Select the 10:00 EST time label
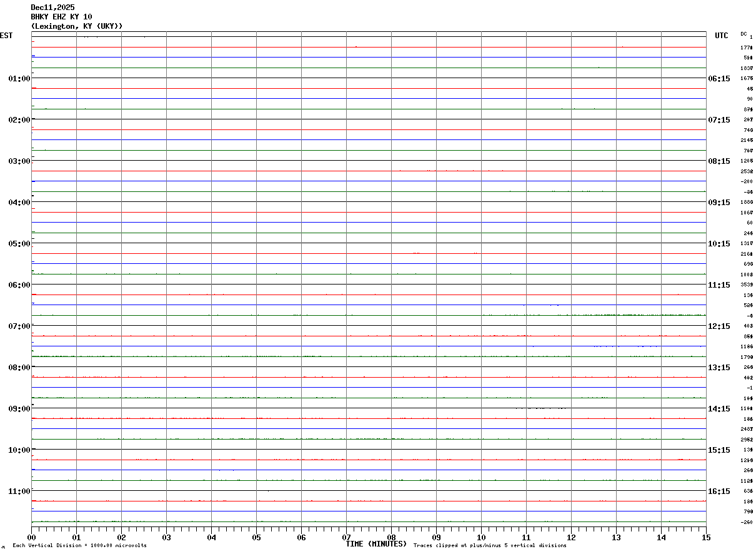This screenshot has height=554, width=756. pos(19,450)
